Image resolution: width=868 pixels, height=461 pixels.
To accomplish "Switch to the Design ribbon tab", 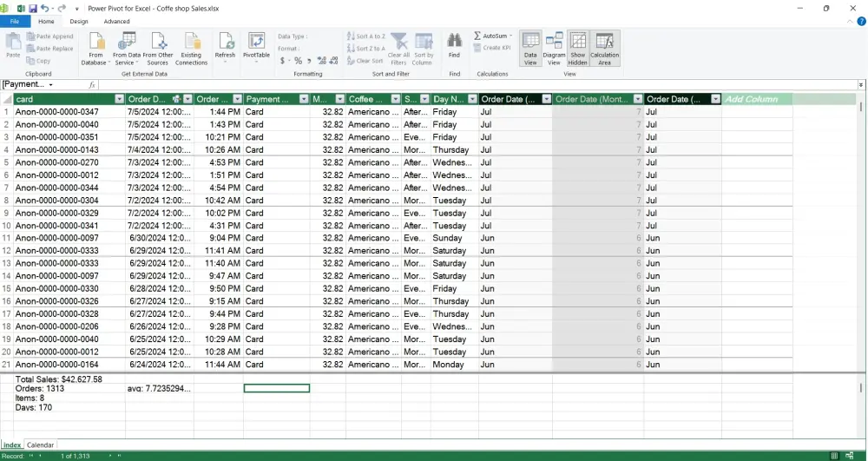I will (79, 22).
